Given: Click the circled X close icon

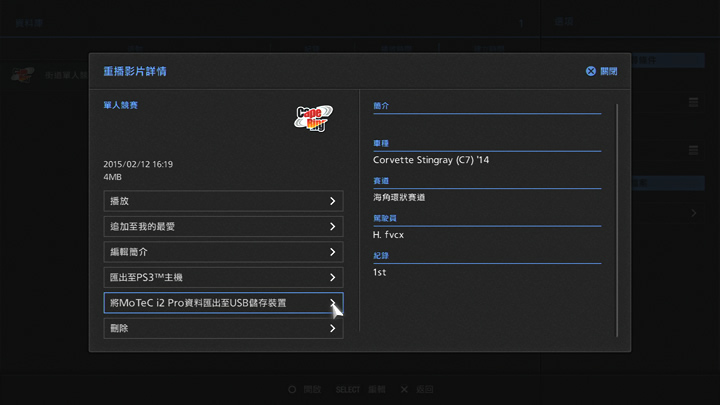Looking at the screenshot, I should coord(591,72).
